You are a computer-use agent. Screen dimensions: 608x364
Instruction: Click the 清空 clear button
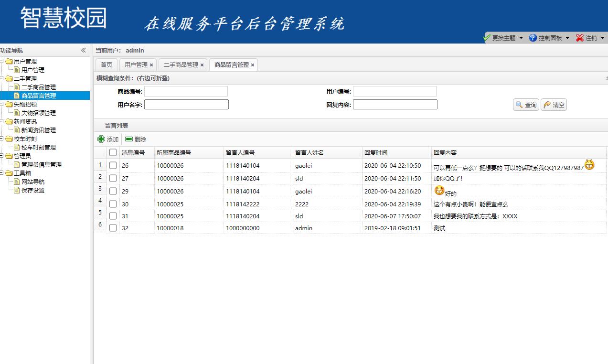(553, 105)
